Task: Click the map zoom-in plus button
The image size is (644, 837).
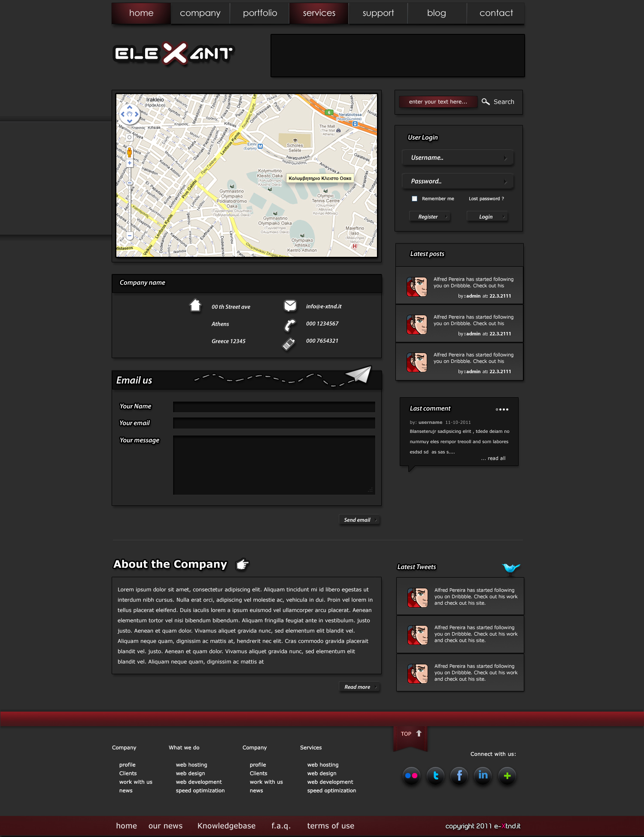Action: tap(130, 163)
